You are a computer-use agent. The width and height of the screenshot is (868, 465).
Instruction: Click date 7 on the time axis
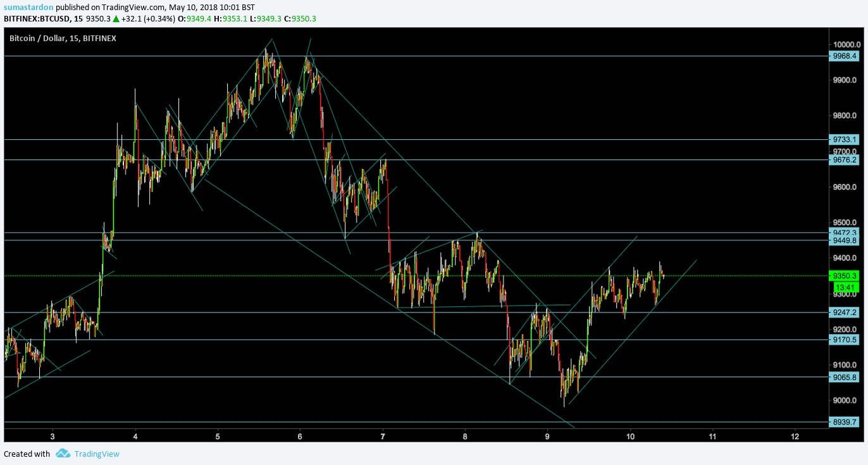click(383, 436)
